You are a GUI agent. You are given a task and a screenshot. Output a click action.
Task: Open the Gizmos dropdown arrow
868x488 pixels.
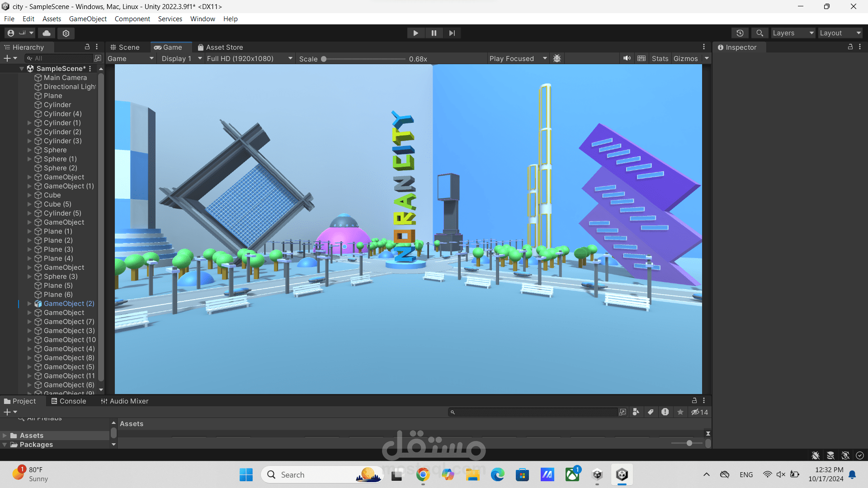coord(707,58)
